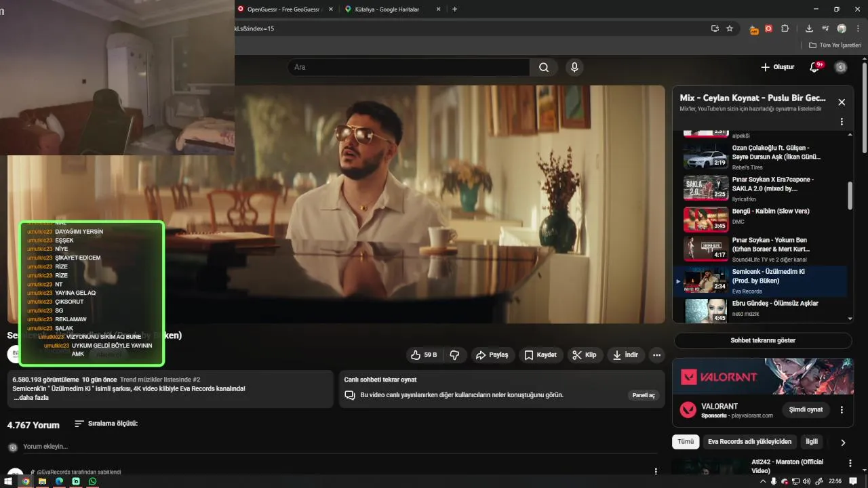This screenshot has width=868, height=488.
Task: Open the orange 'off' extension icon
Action: 754,29
